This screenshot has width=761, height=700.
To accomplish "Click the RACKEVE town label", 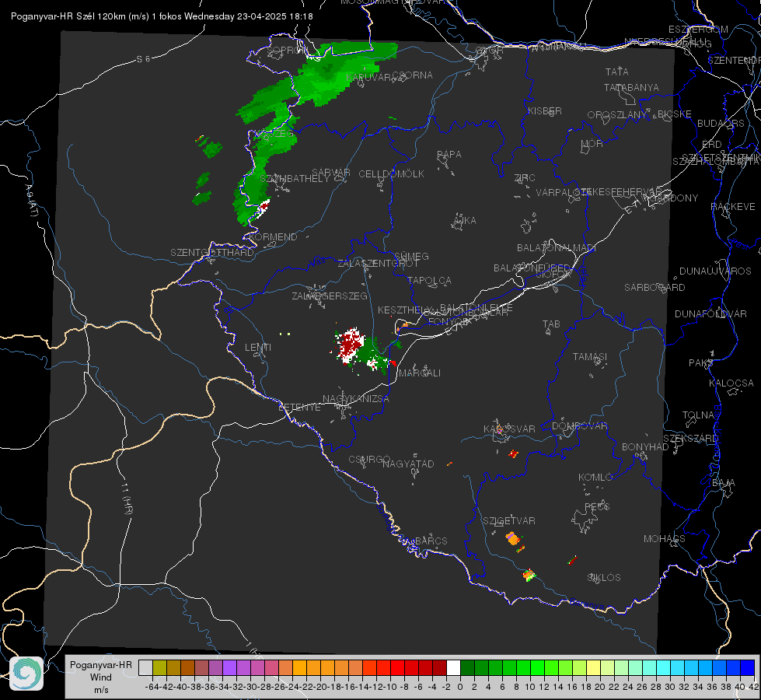I will pos(733,206).
